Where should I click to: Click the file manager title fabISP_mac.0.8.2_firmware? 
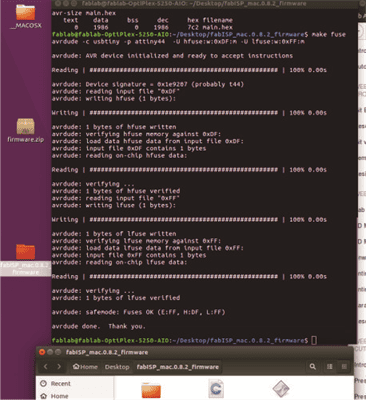(107, 352)
